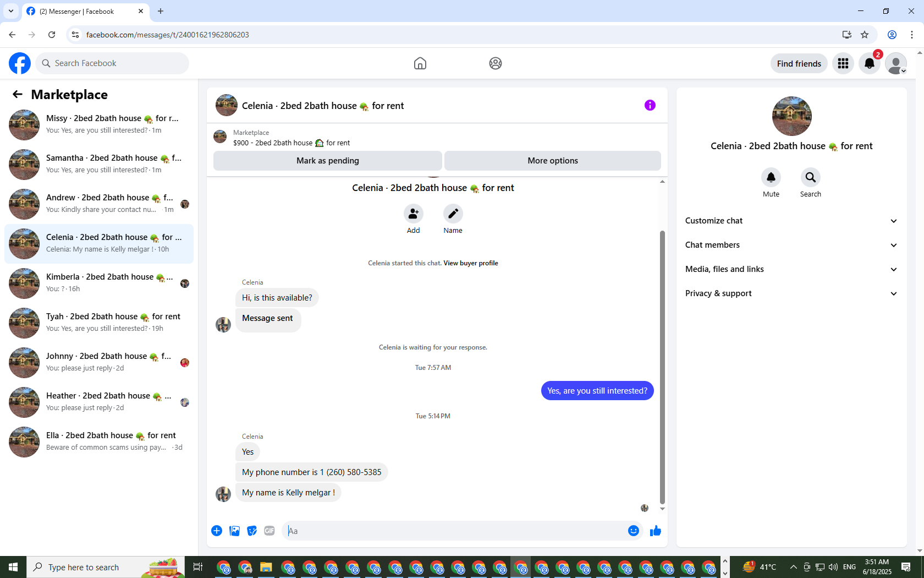Open the Marketplace listing $900 link
924x578 pixels.
(291, 143)
